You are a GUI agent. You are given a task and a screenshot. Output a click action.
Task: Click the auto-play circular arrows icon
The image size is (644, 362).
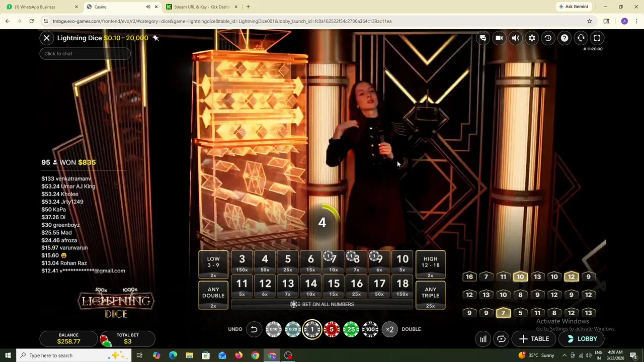(x=501, y=339)
